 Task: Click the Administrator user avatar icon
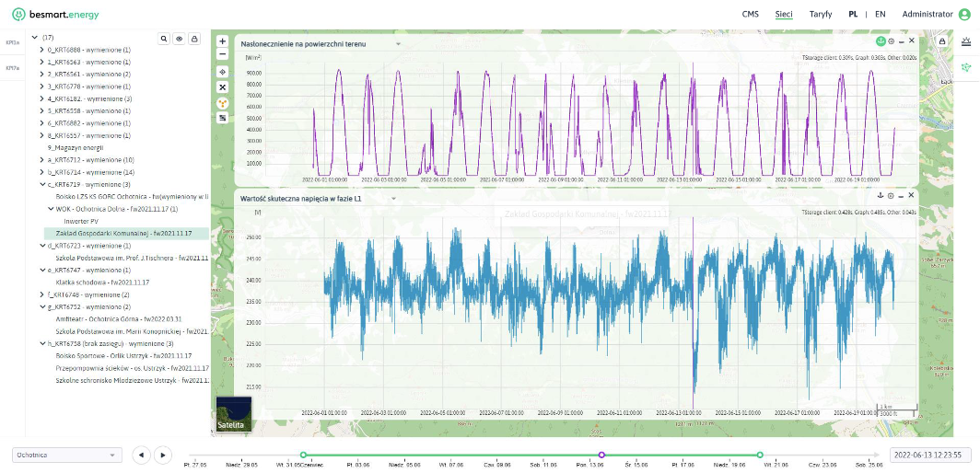[x=963, y=14]
